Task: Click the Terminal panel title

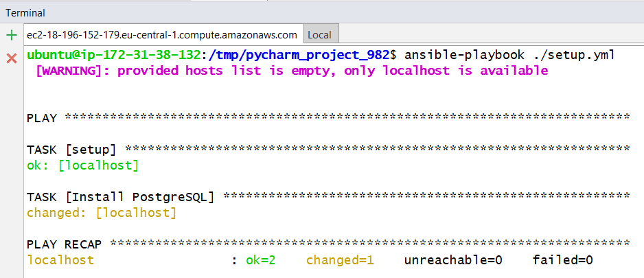Action: (x=25, y=13)
